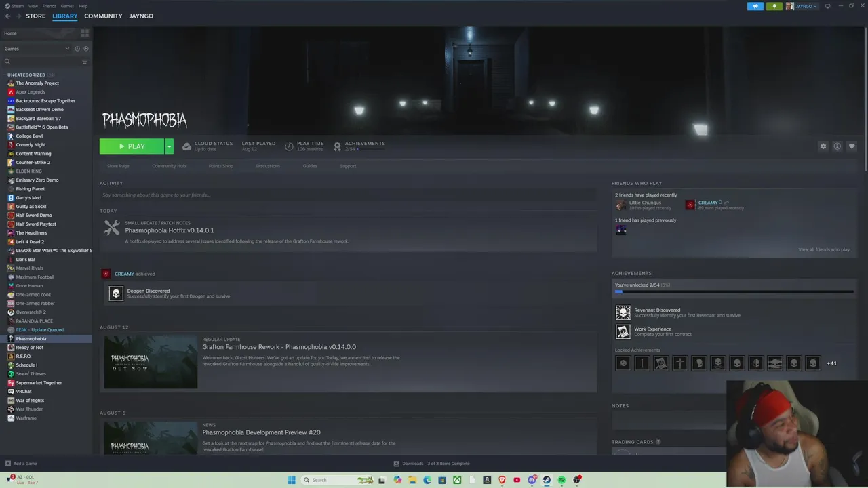This screenshot has height=488, width=868.
Task: Open Microsoft Edge from the taskbar
Action: (x=427, y=480)
